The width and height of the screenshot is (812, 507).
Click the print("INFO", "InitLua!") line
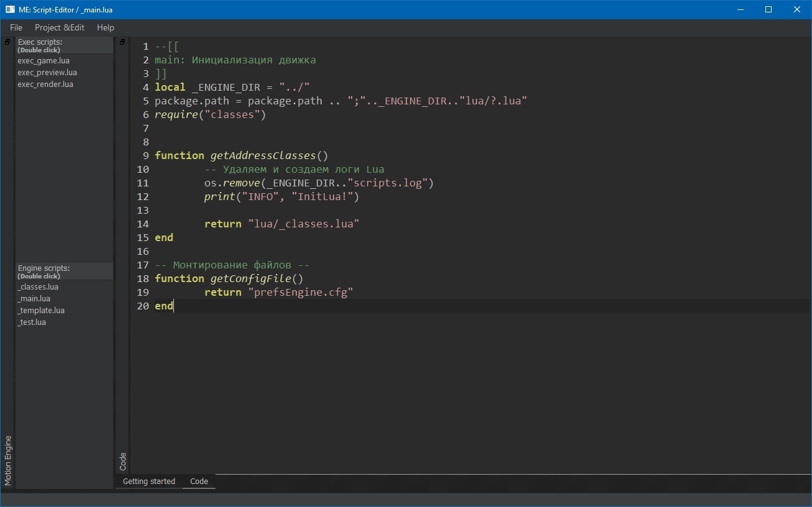281,197
